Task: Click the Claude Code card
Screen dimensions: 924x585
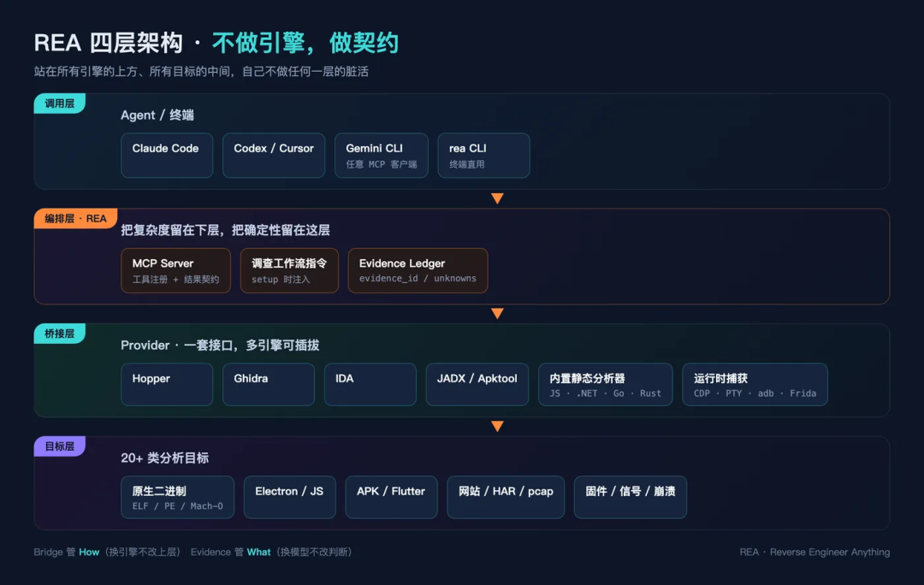Action: (167, 156)
